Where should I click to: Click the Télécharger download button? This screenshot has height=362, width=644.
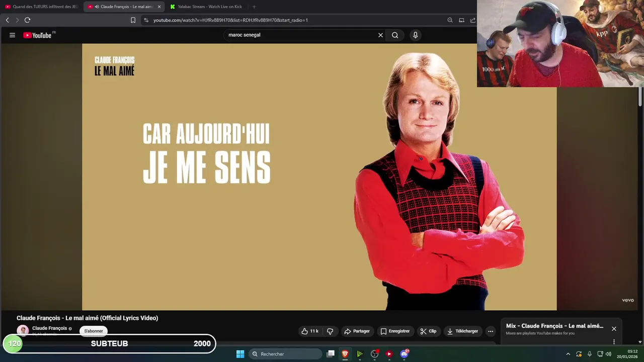pyautogui.click(x=462, y=331)
